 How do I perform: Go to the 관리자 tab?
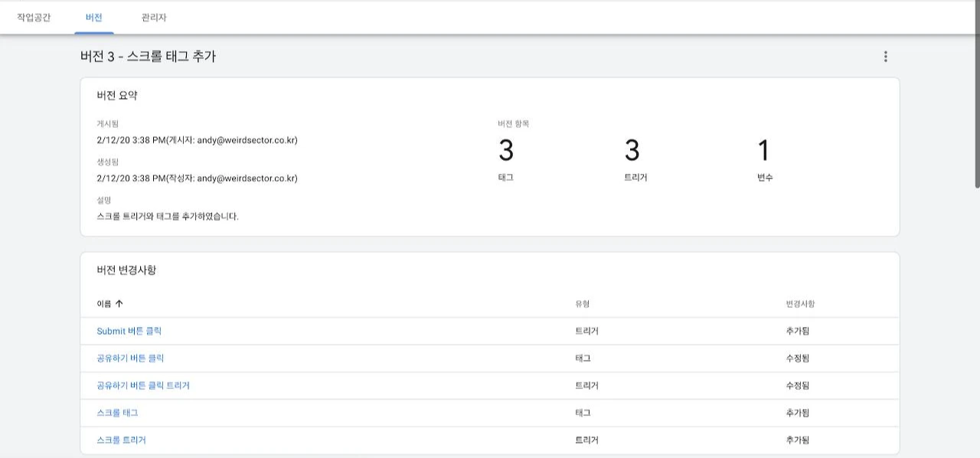[x=154, y=18]
